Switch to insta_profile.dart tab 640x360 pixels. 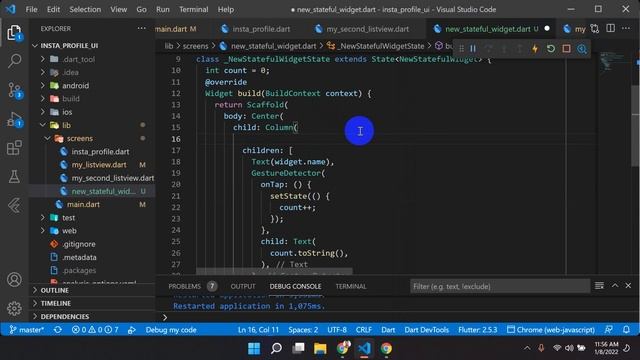tap(256, 29)
